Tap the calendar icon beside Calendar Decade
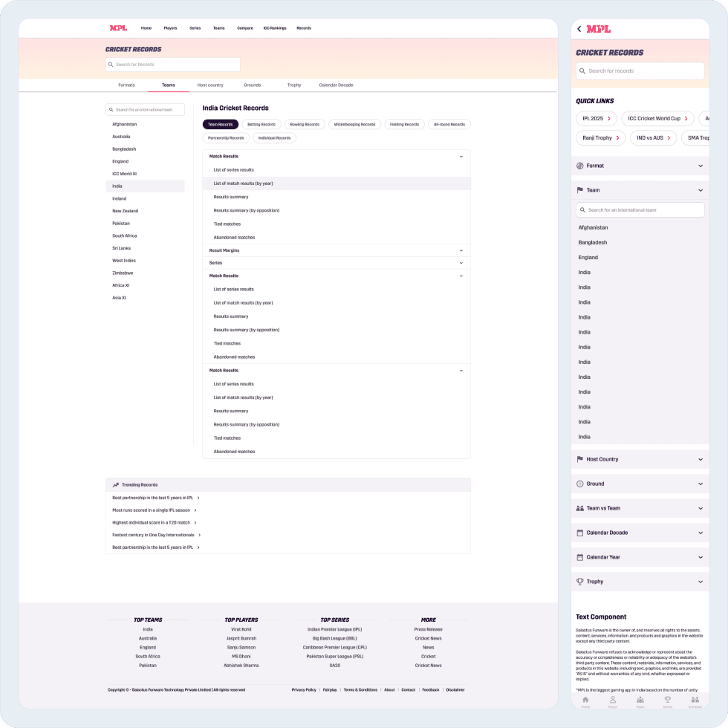Viewport: 728px width, 728px height. 580,533
